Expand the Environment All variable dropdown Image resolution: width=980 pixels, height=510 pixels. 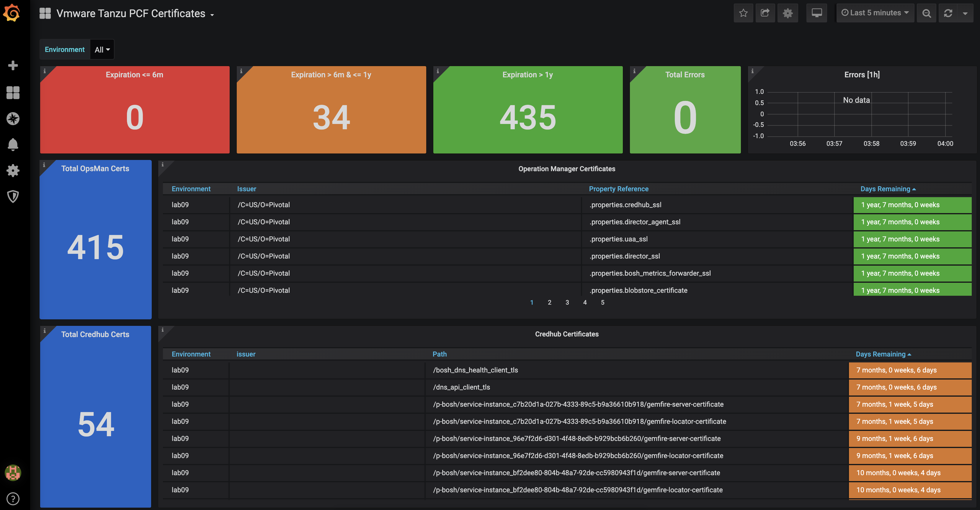point(102,50)
